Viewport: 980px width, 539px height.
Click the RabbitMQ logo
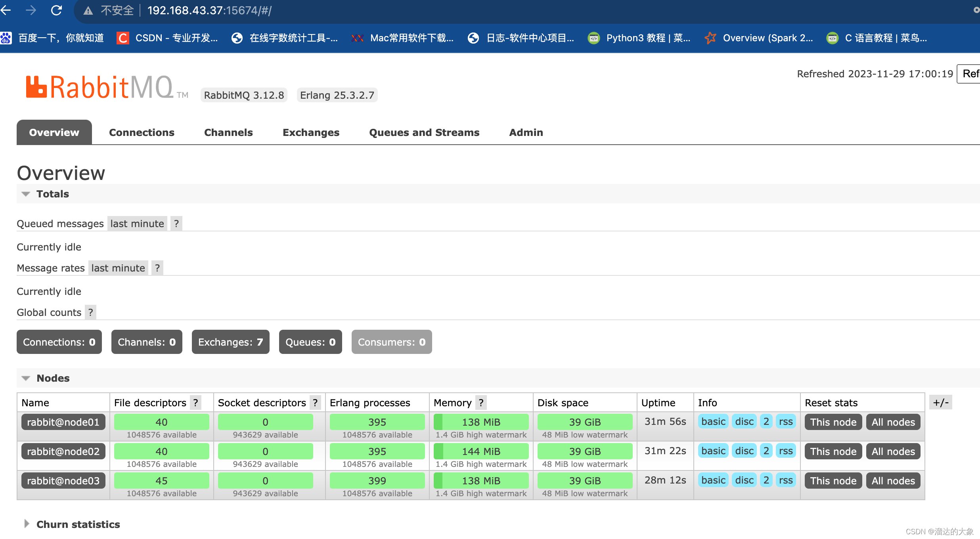click(107, 87)
